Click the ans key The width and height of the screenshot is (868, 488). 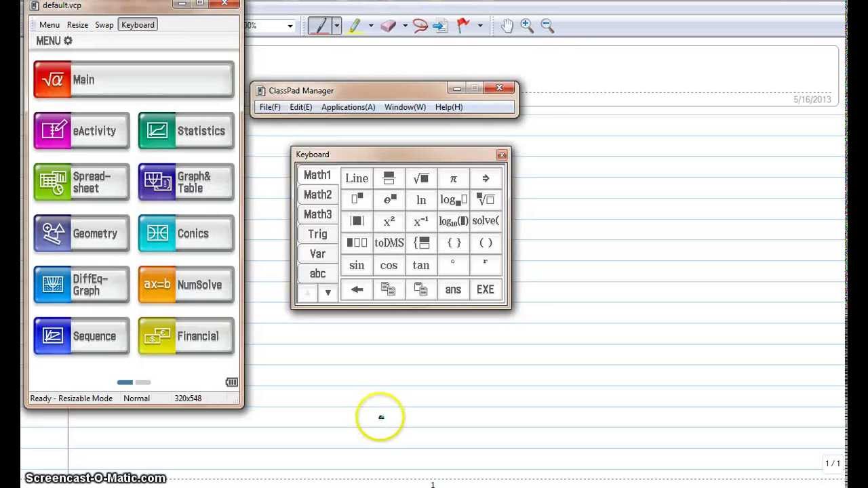pyautogui.click(x=453, y=289)
